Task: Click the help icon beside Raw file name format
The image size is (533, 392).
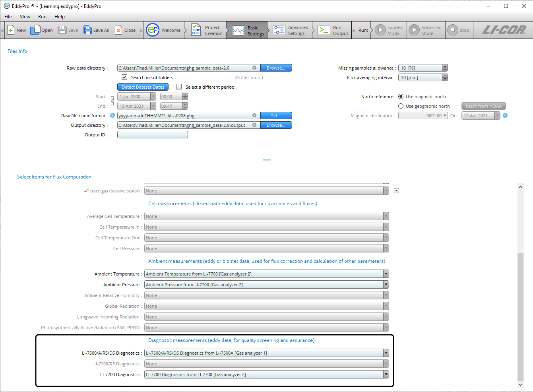Action: [112, 116]
